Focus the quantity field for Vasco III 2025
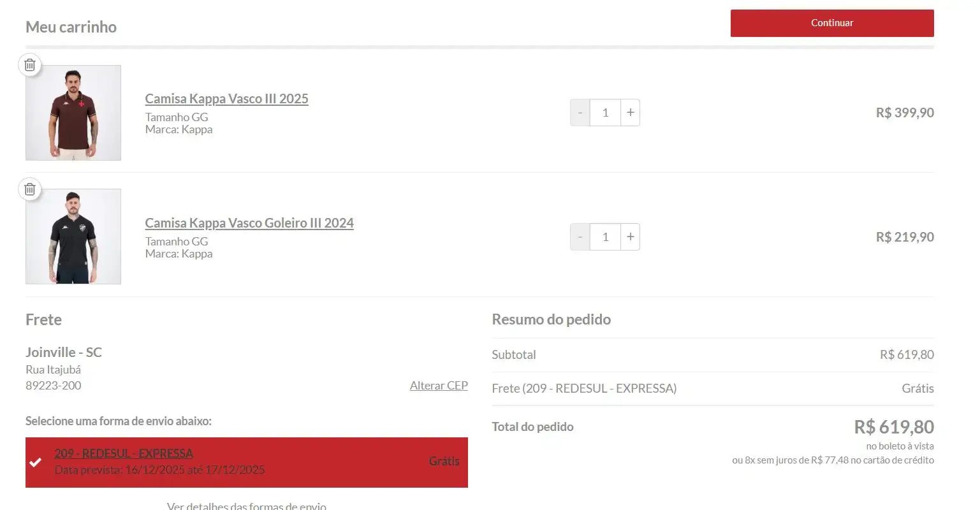The height and width of the screenshot is (510, 980). click(x=605, y=113)
